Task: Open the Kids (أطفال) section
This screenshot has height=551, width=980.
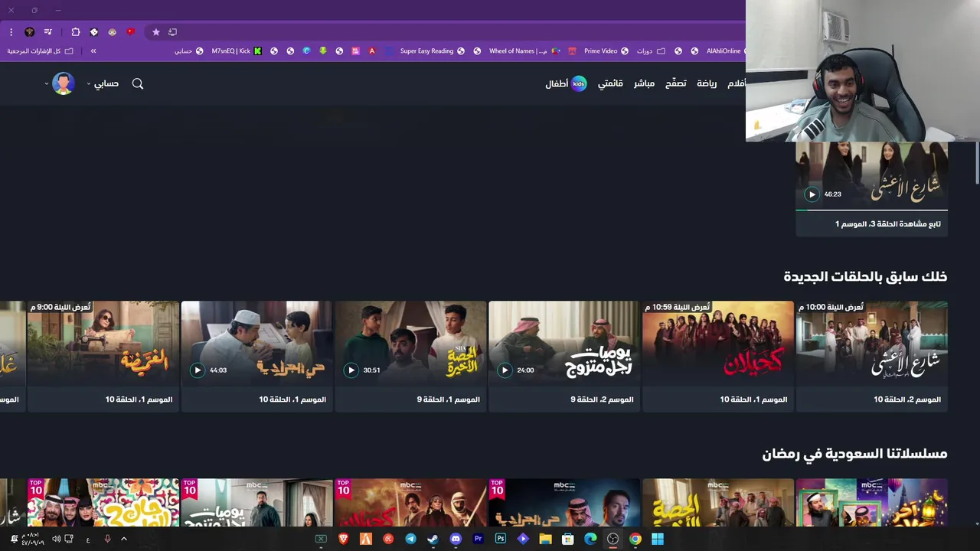Action: pyautogui.click(x=566, y=83)
